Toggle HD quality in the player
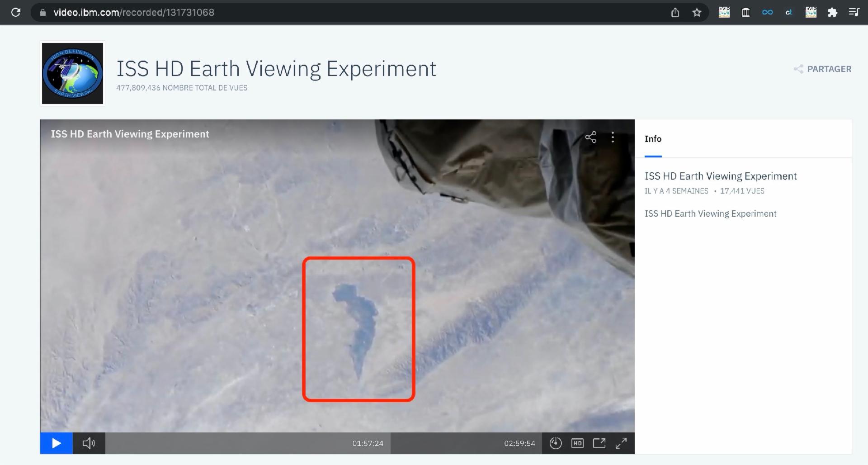The width and height of the screenshot is (868, 465). pyautogui.click(x=577, y=443)
